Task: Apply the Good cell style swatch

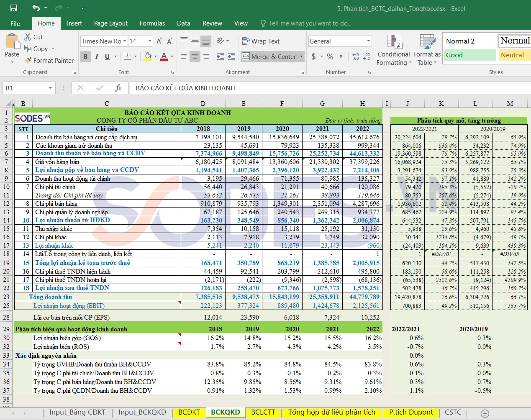Action: click(469, 55)
